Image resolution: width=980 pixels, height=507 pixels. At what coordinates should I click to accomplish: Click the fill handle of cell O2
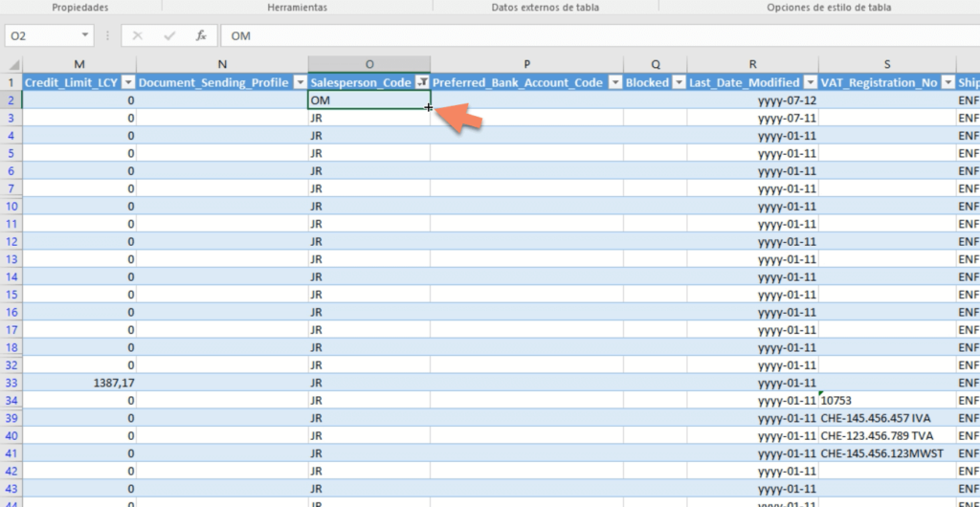(429, 108)
